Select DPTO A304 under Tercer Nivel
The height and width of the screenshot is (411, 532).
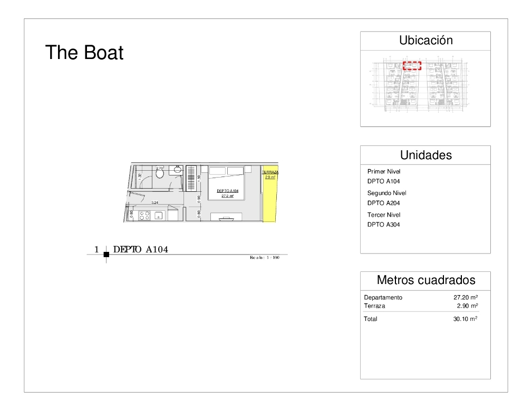point(383,224)
